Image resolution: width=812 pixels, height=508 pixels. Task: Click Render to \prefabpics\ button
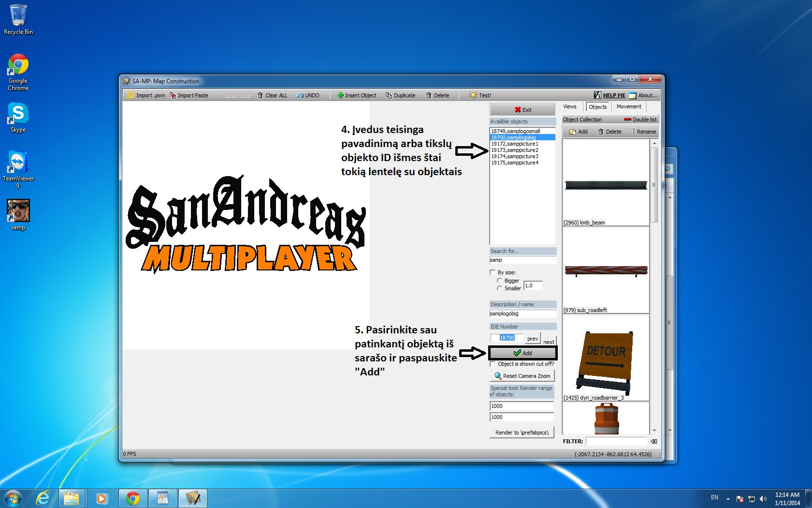[522, 433]
